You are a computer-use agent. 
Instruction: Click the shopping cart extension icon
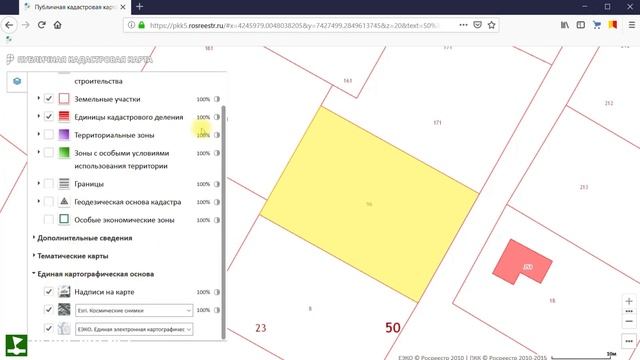tap(597, 25)
